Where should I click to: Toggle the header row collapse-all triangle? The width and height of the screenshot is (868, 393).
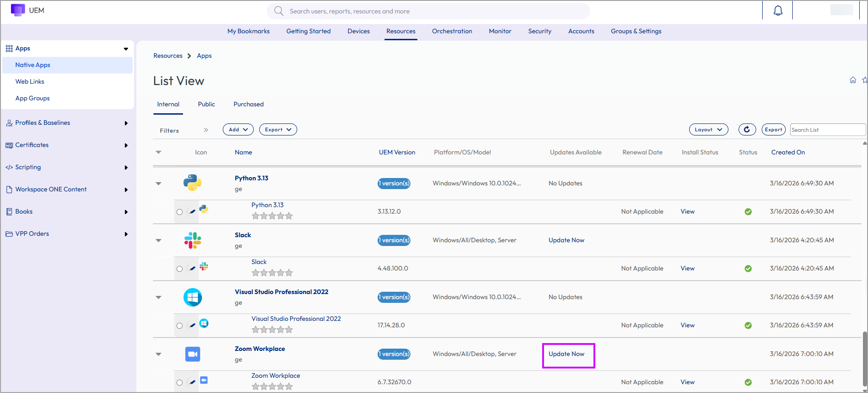pos(159,152)
